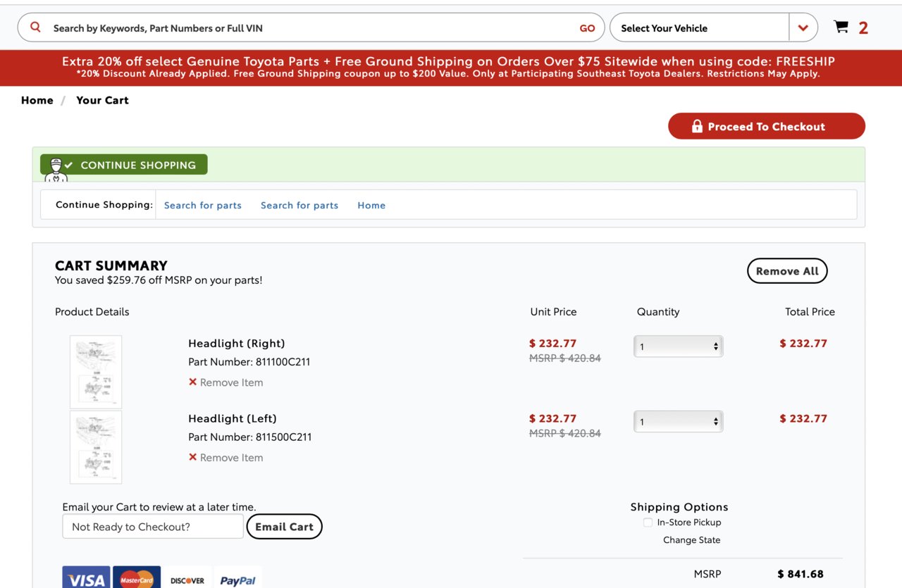Go to Home breadcrumb
Image resolution: width=902 pixels, height=588 pixels.
pyautogui.click(x=37, y=100)
